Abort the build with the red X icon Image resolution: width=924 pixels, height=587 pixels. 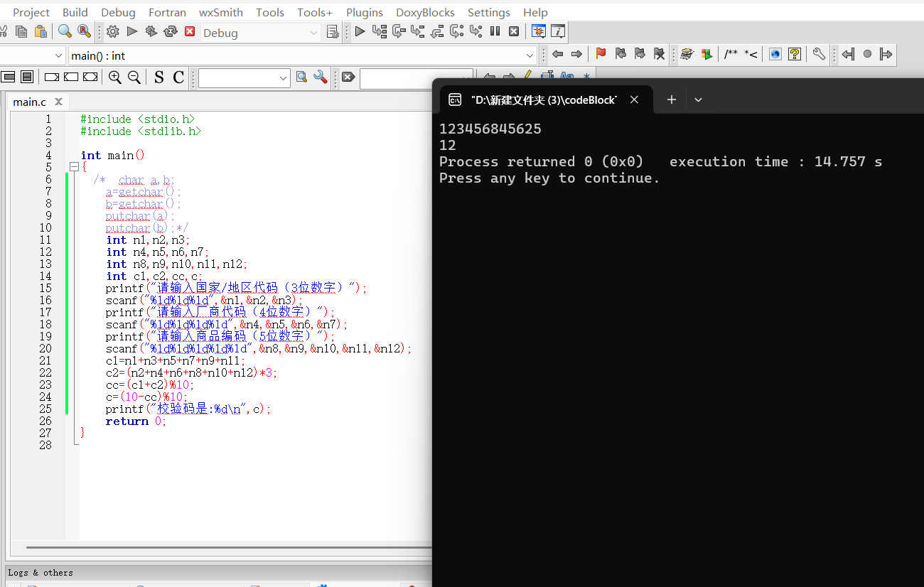pos(190,31)
